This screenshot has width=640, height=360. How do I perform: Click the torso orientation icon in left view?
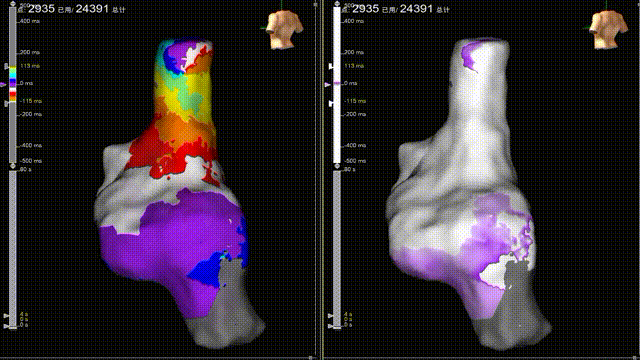(285, 29)
